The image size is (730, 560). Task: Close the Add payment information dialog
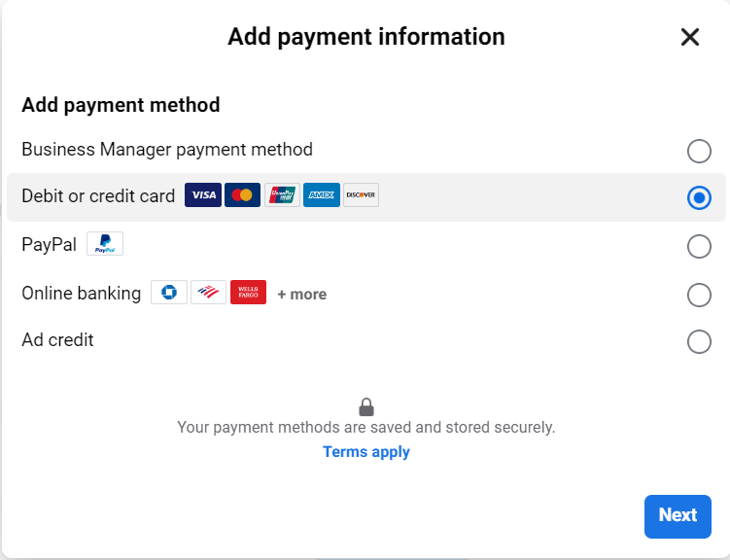pos(690,37)
